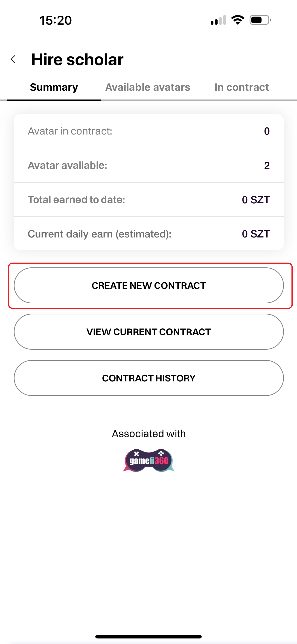Tap the avatar available count 2
The width and height of the screenshot is (297, 644).
(x=267, y=165)
